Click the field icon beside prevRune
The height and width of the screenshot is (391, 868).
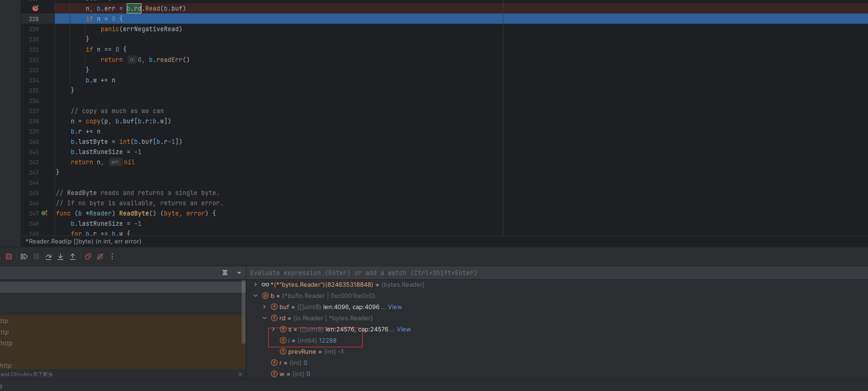[x=283, y=351]
